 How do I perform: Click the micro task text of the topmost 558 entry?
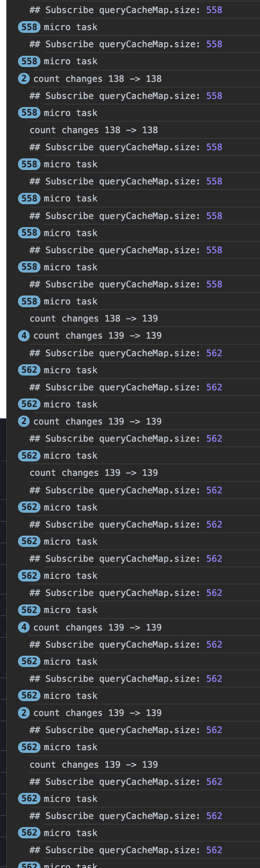pos(71,27)
